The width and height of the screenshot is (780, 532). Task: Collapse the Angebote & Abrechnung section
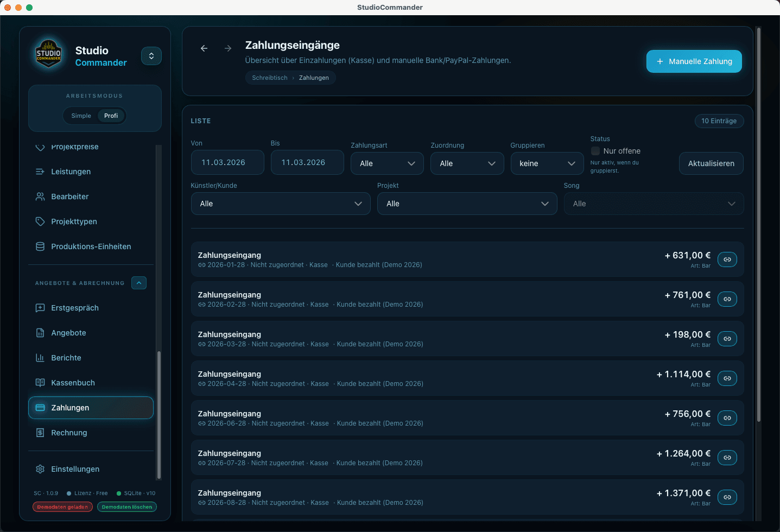coord(139,283)
